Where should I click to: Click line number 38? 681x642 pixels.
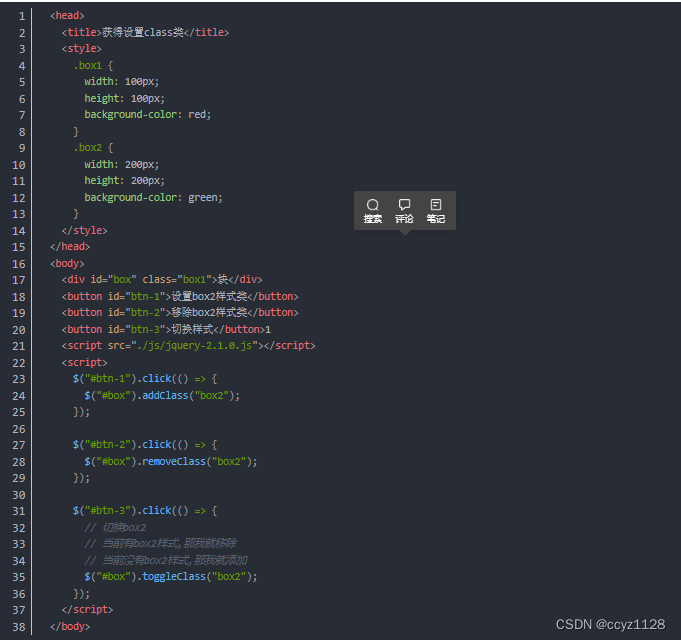pos(19,627)
